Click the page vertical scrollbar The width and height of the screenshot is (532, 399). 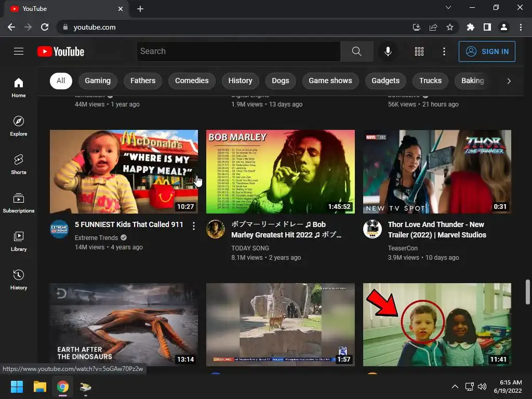click(x=528, y=292)
